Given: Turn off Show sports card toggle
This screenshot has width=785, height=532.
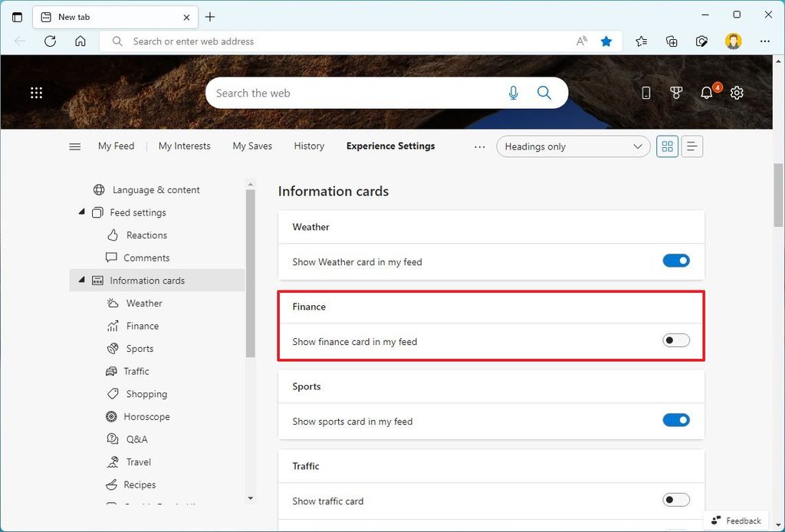Looking at the screenshot, I should (675, 420).
